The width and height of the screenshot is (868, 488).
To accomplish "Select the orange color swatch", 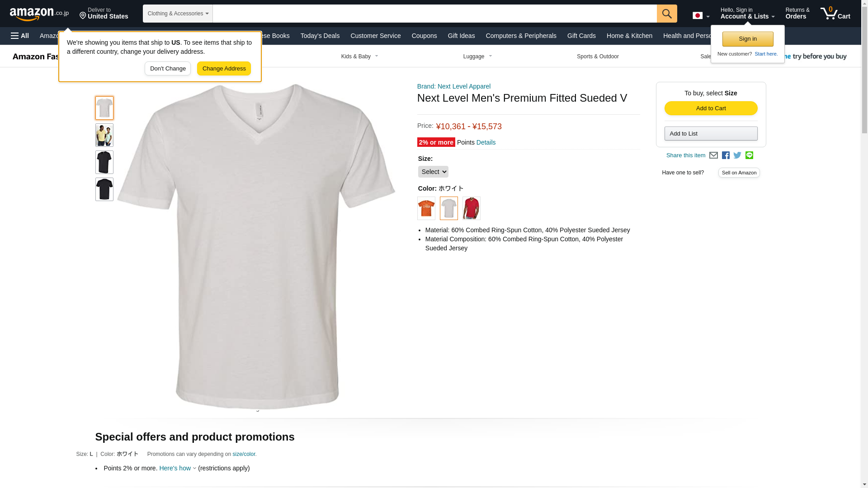I will coord(426,208).
